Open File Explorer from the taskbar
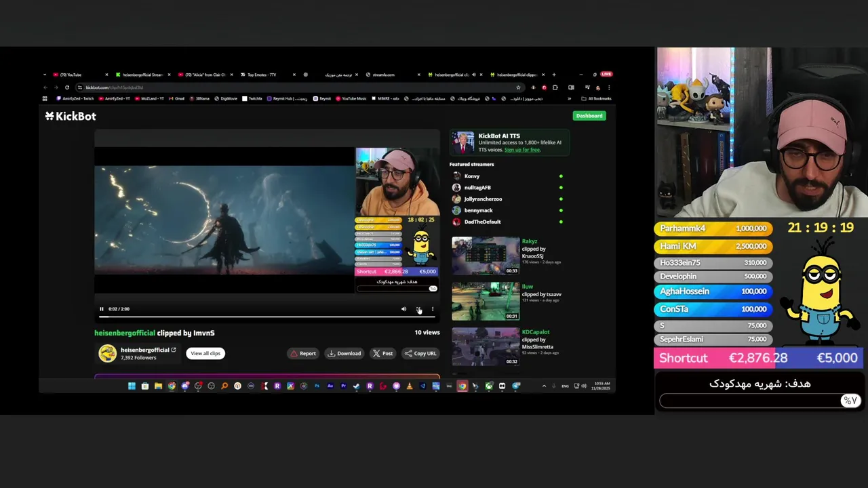 pos(158,386)
